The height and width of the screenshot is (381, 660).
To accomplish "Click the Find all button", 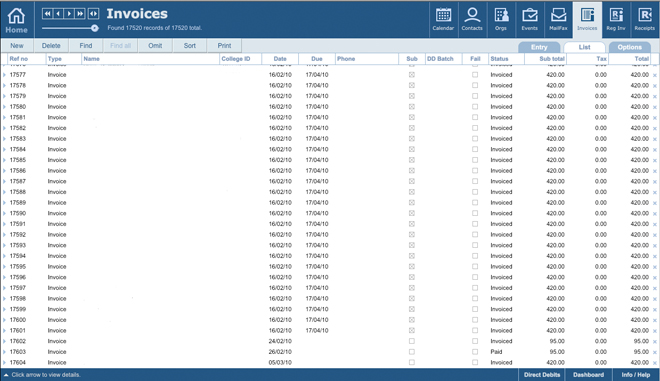I will click(120, 45).
